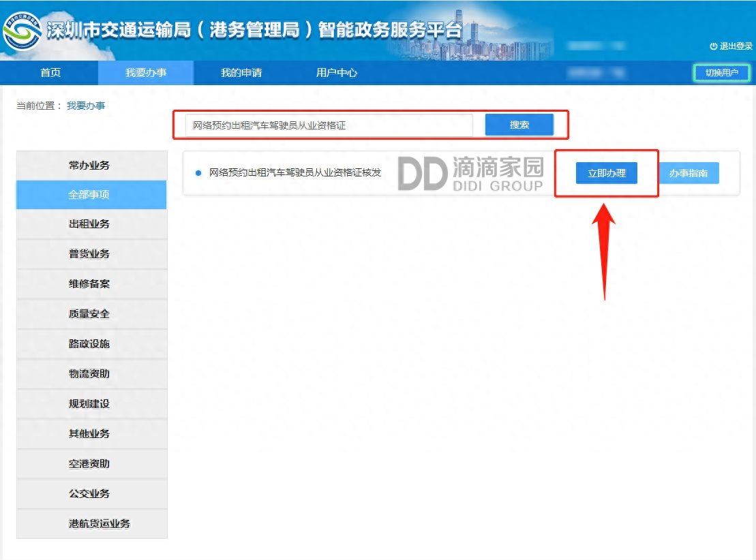The image size is (756, 560).
Task: Open the 规划建设 category
Action: (x=91, y=403)
